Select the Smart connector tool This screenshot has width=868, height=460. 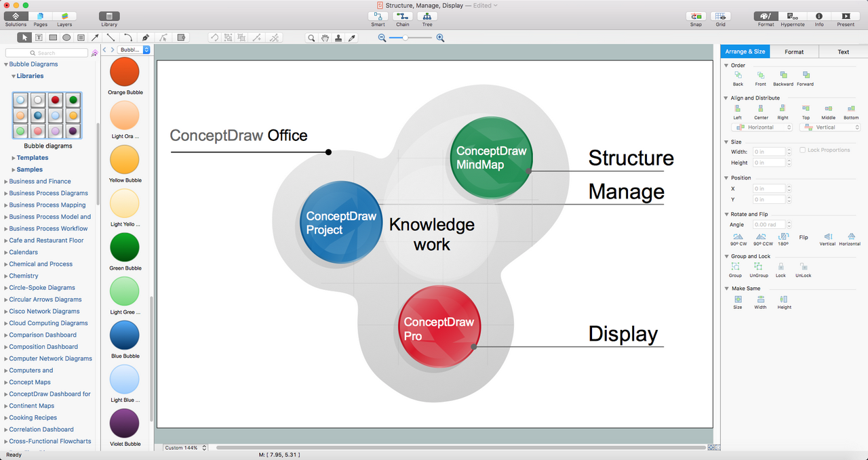coord(378,16)
